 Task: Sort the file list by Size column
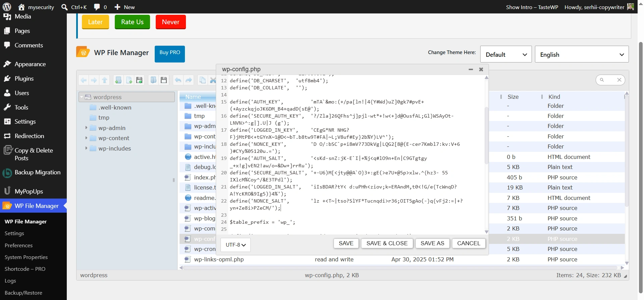coord(513,97)
